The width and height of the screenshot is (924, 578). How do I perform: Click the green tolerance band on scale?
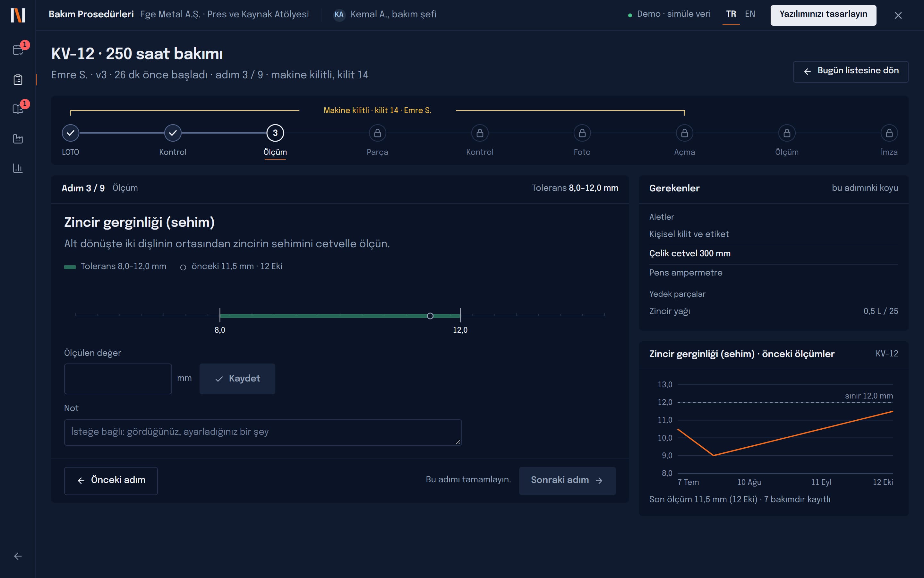click(340, 316)
